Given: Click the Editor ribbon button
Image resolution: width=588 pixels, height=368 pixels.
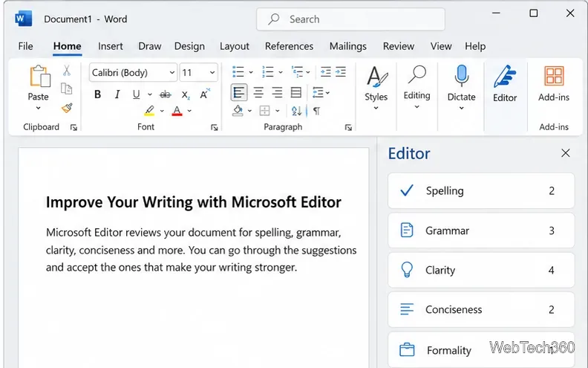Looking at the screenshot, I should point(505,84).
